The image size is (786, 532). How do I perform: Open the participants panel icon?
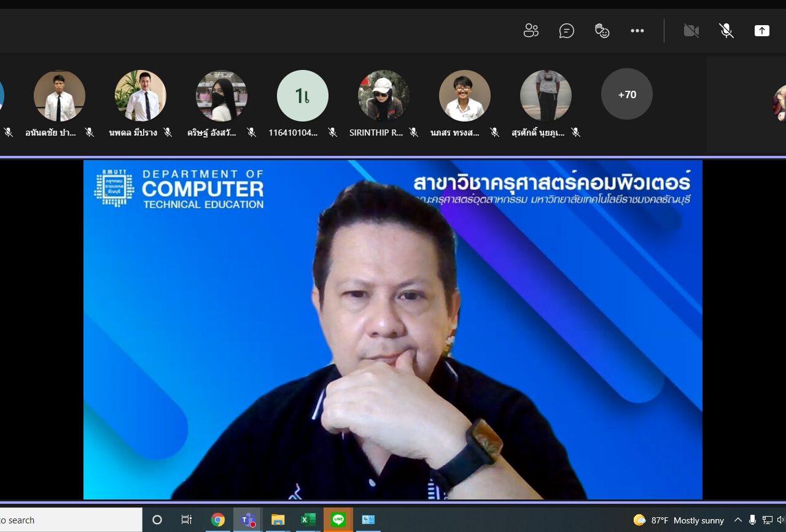(531, 31)
